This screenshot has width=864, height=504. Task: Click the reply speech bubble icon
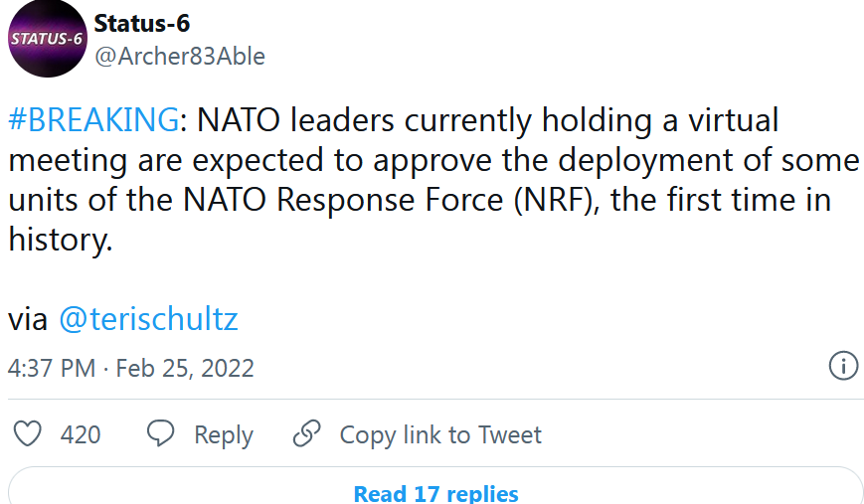tap(161, 434)
